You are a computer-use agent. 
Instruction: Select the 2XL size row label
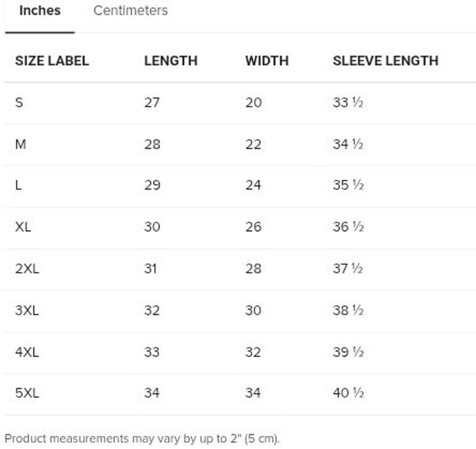(x=27, y=269)
